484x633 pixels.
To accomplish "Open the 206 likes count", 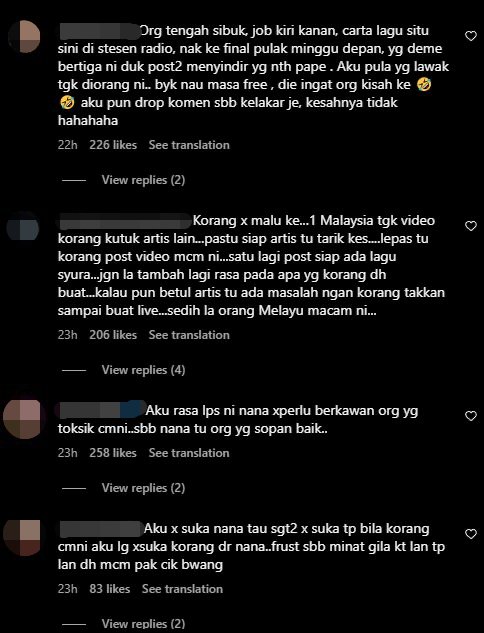I will tap(113, 335).
